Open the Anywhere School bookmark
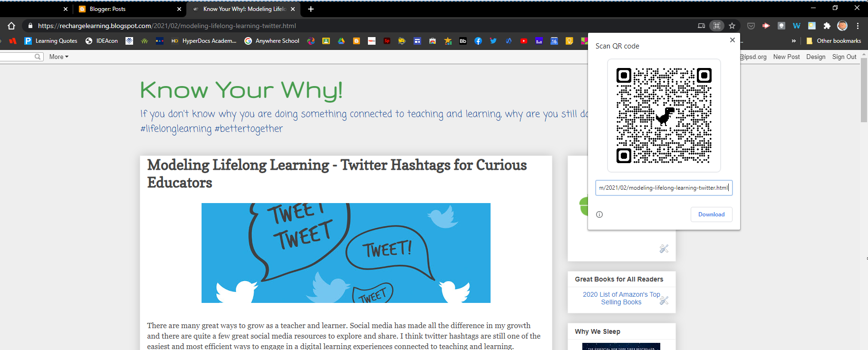This screenshot has height=350, width=868. point(272,41)
